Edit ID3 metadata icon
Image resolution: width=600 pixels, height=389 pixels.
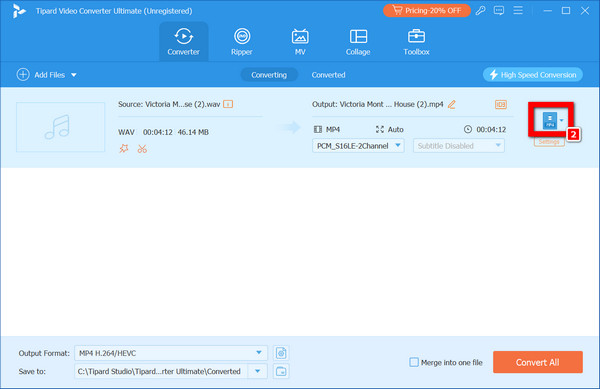[501, 104]
